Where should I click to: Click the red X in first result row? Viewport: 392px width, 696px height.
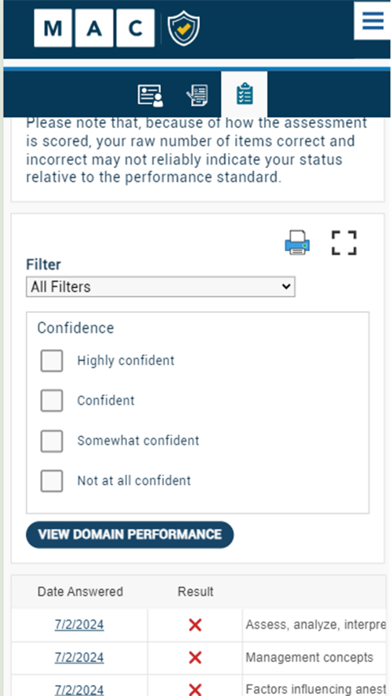(x=195, y=625)
